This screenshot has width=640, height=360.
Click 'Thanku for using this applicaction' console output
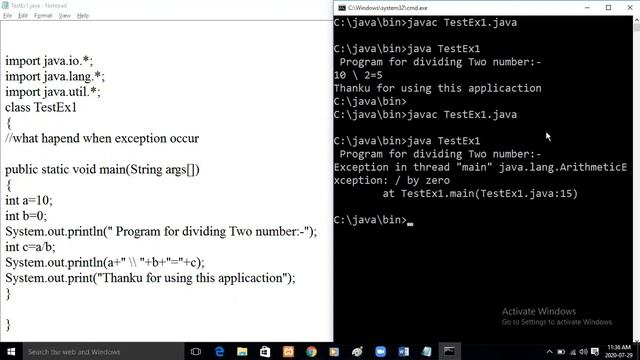click(x=438, y=88)
